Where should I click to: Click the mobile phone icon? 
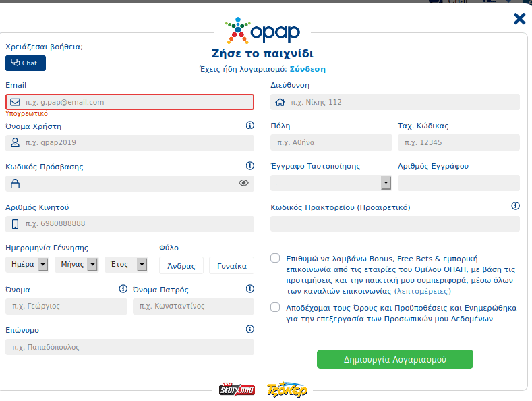(x=16, y=224)
